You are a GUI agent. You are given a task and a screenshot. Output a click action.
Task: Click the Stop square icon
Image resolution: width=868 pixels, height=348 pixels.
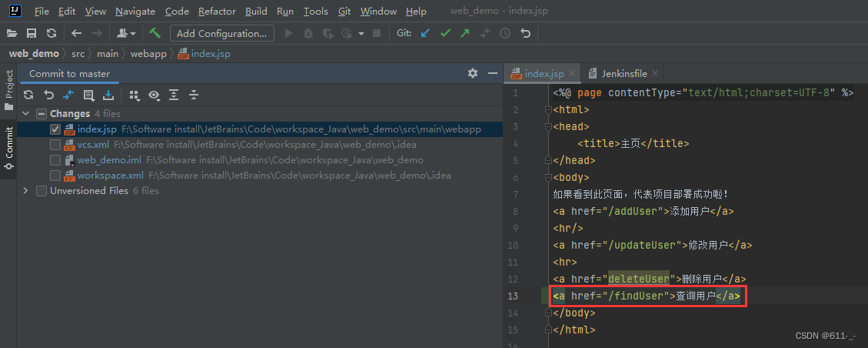coord(377,34)
